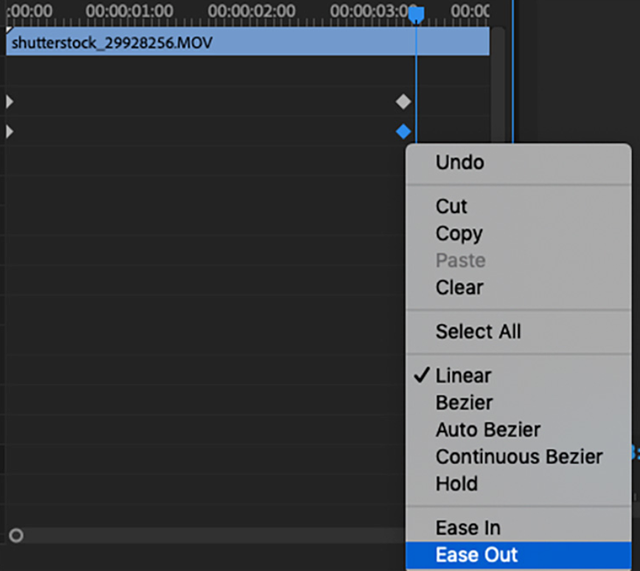Screen dimensions: 640x571
Task: Click the blue playhead handle
Action: point(416,15)
